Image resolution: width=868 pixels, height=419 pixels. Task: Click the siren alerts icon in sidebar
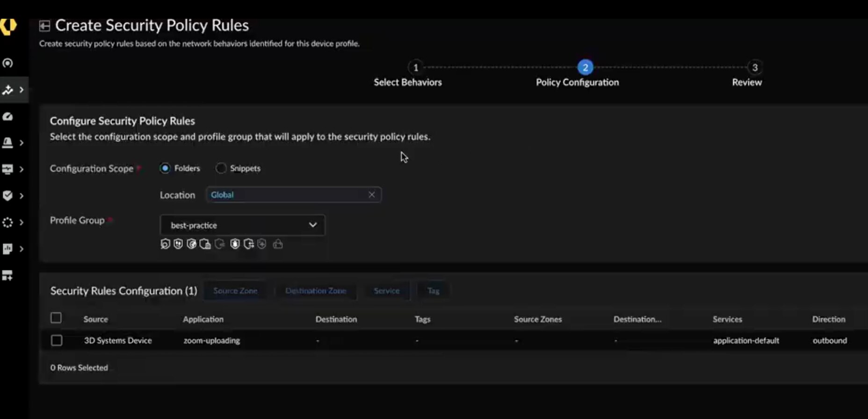point(7,143)
